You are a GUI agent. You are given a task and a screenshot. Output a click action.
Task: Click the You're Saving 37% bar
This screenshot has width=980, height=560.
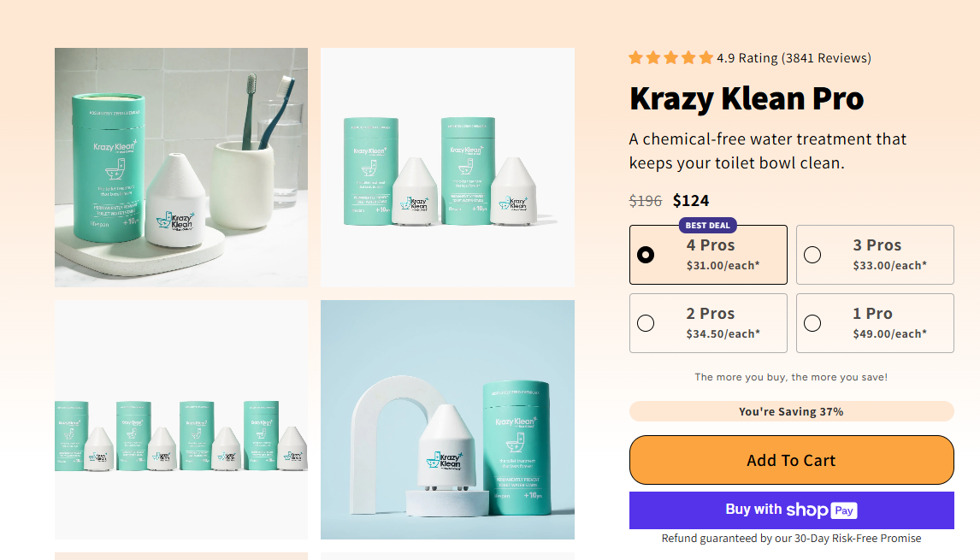tap(791, 411)
